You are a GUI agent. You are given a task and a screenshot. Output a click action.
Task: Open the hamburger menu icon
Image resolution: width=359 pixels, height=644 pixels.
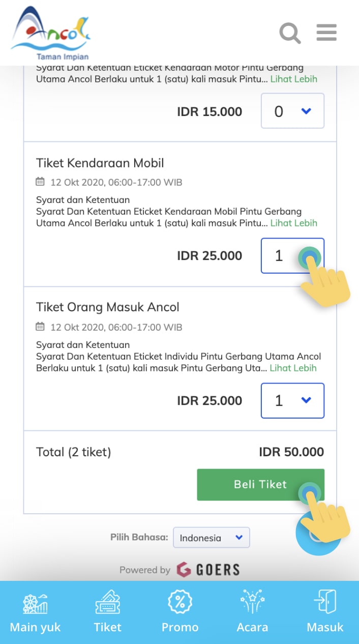click(x=326, y=32)
